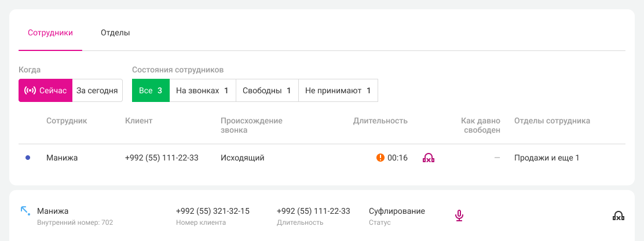Click the Манижа employee name in table
Viewport: 644px width, 241px height.
coord(62,158)
